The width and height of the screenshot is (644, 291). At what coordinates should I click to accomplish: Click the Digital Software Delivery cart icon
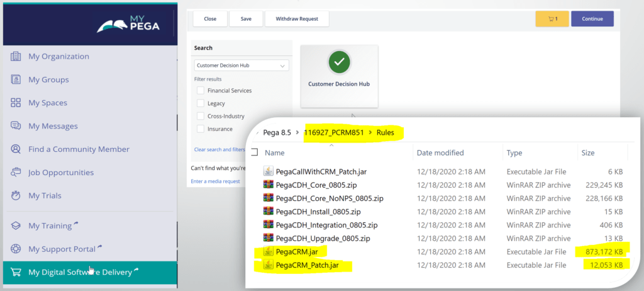click(x=16, y=272)
